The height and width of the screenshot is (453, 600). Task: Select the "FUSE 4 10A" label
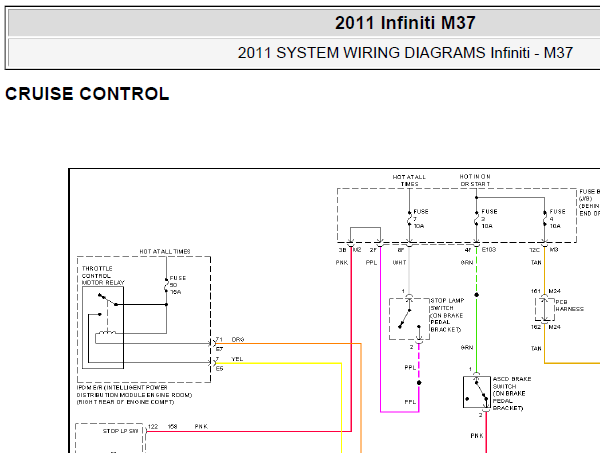pyautogui.click(x=557, y=219)
